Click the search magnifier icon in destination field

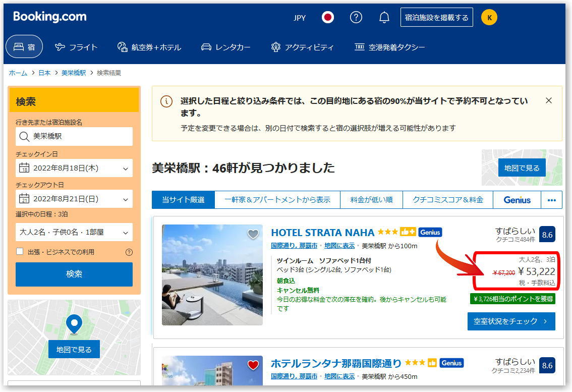(x=24, y=137)
